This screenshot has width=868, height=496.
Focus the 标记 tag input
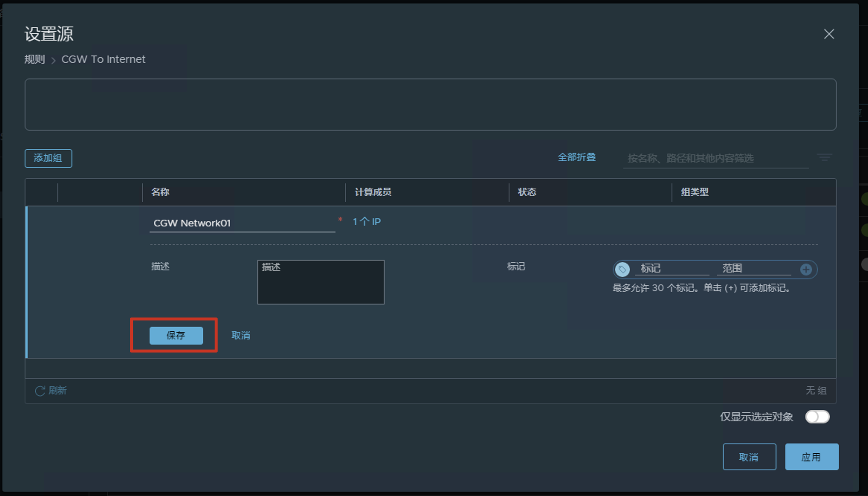[x=672, y=268]
